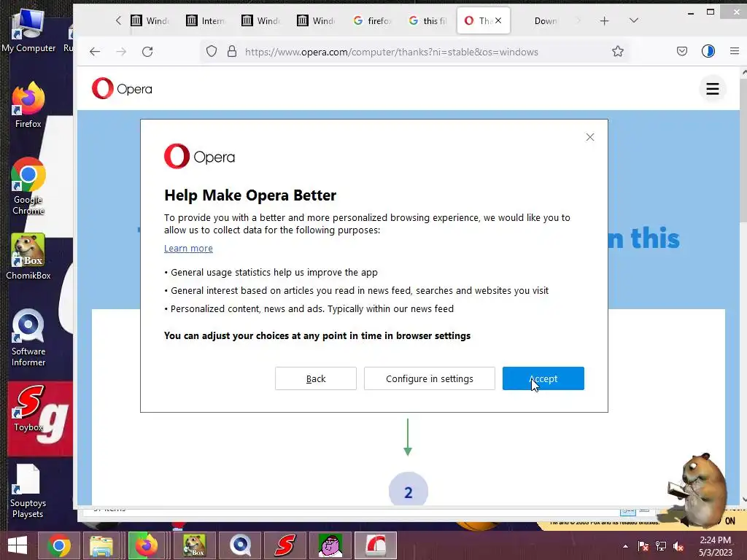Screen dimensions: 747x560
Task: Show site security padlock info
Action: 232,52
